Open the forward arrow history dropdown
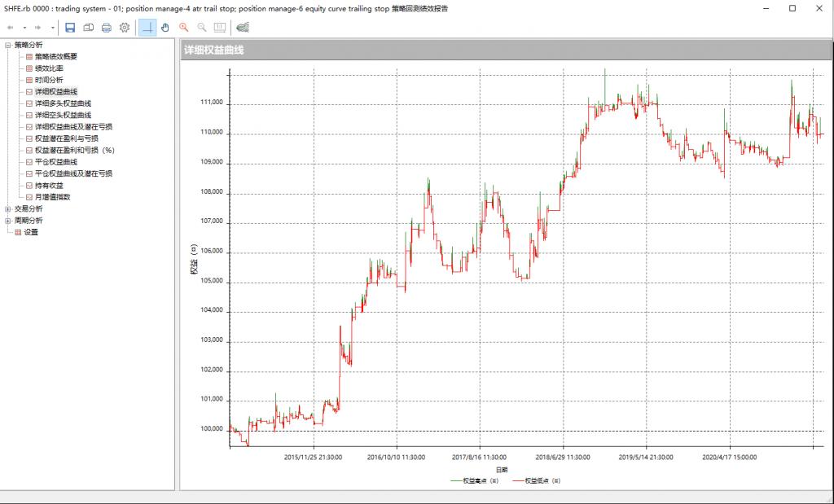The height and width of the screenshot is (504, 834). 53,28
